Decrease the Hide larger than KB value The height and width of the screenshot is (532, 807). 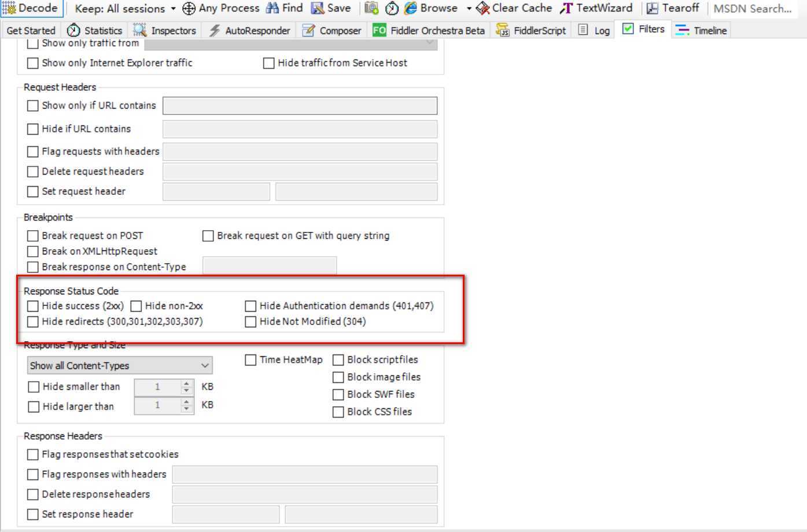point(186,409)
